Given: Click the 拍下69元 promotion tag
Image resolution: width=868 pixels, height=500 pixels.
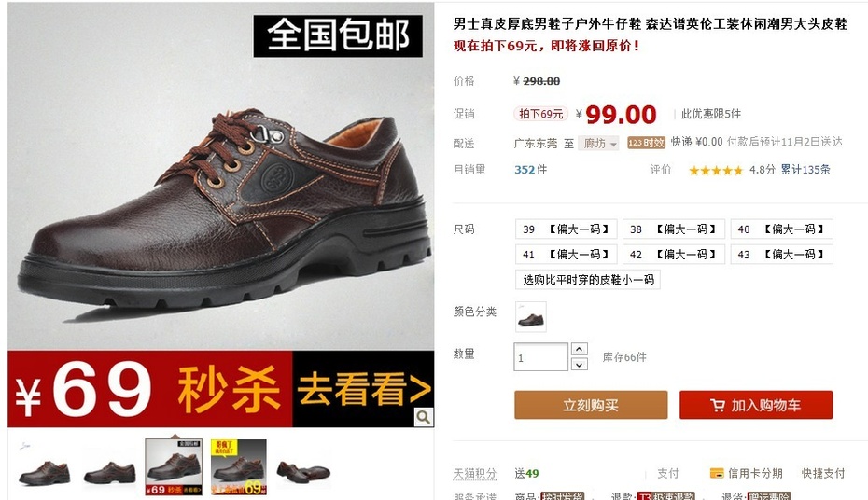Looking at the screenshot, I should 540,114.
